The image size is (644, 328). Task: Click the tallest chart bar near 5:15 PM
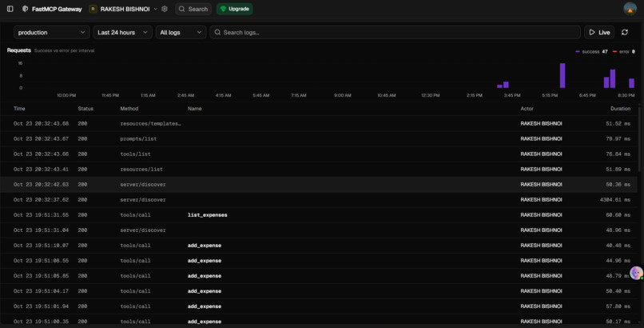pos(563,75)
